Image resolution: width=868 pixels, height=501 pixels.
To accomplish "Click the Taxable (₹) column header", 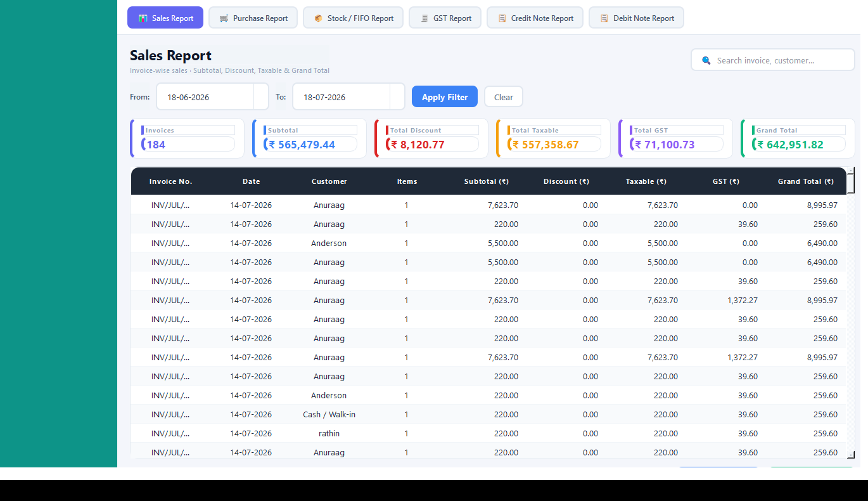I will (x=646, y=181).
